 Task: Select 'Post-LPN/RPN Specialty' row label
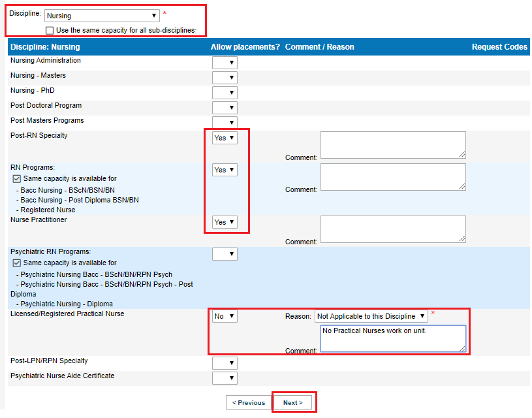49,361
